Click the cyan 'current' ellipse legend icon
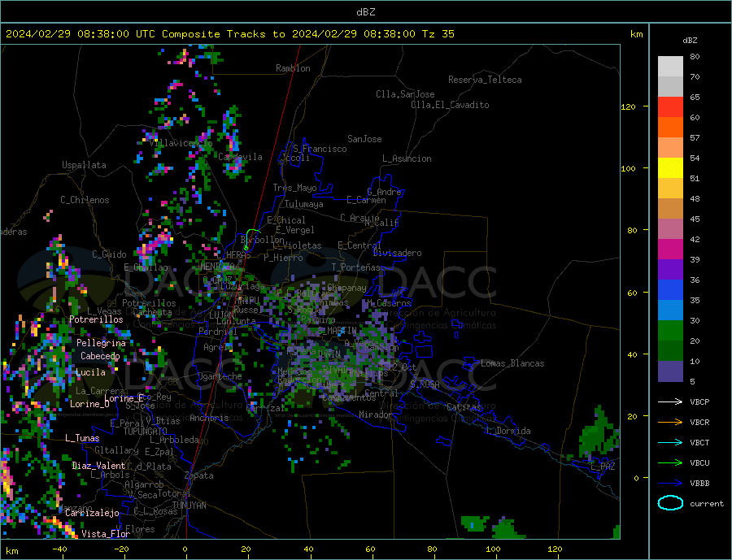 pos(670,503)
